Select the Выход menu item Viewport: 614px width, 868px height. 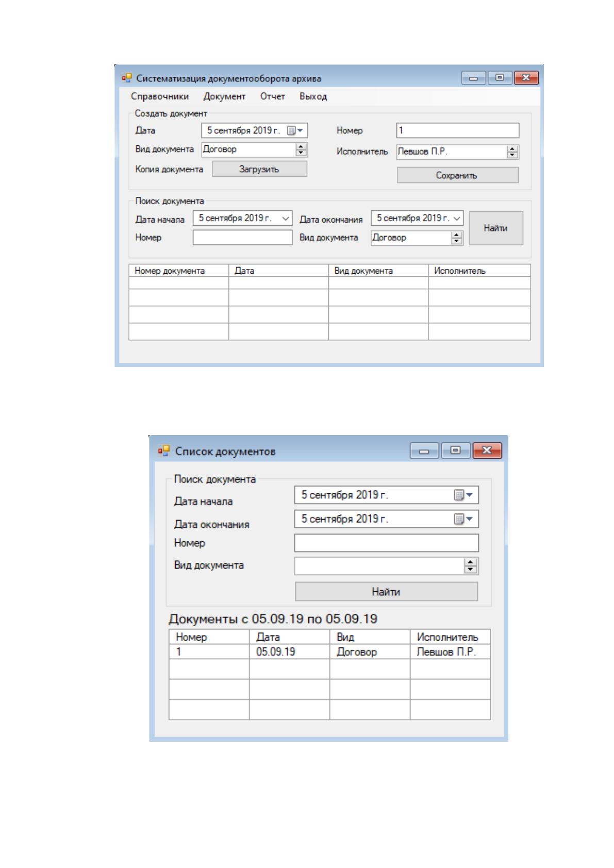point(313,96)
